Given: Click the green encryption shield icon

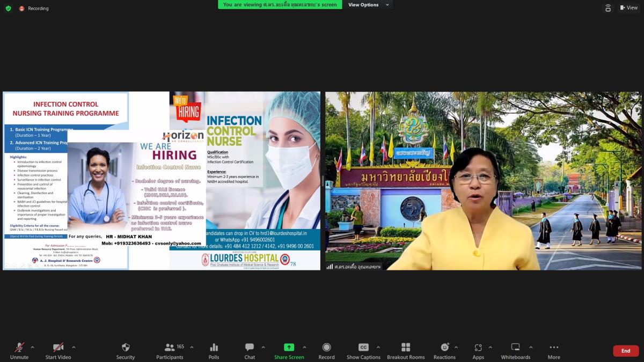Looking at the screenshot, I should pyautogui.click(x=8, y=8).
